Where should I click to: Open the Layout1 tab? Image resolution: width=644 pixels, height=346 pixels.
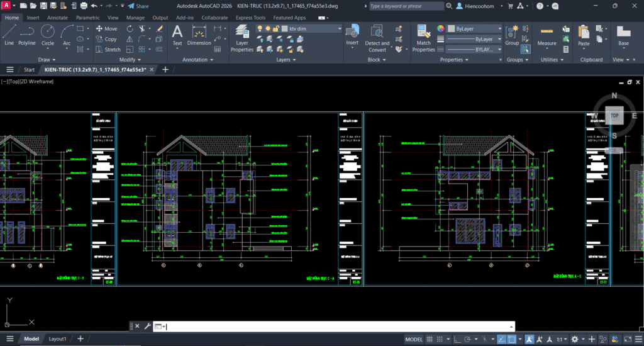[x=57, y=339]
